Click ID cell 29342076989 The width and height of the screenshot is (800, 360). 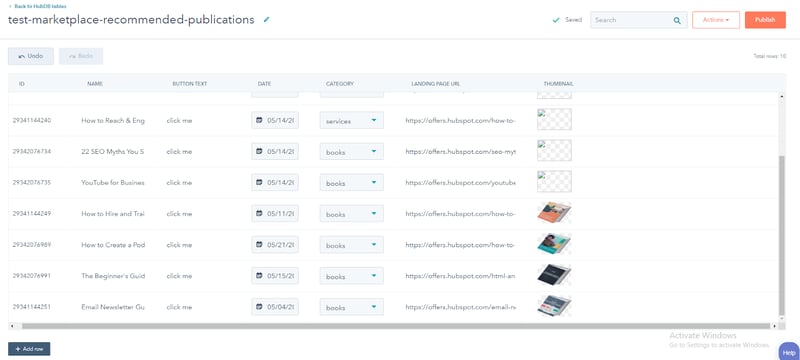[x=32, y=245]
